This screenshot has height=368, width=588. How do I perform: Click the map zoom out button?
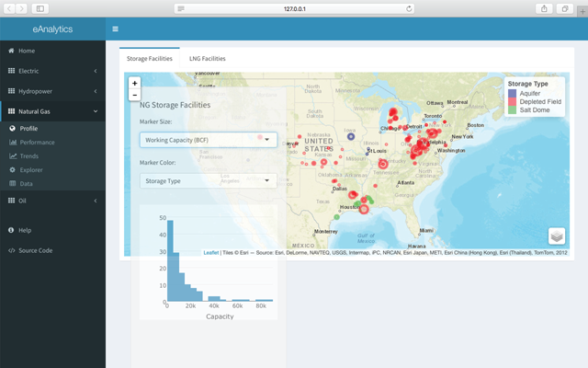(135, 95)
